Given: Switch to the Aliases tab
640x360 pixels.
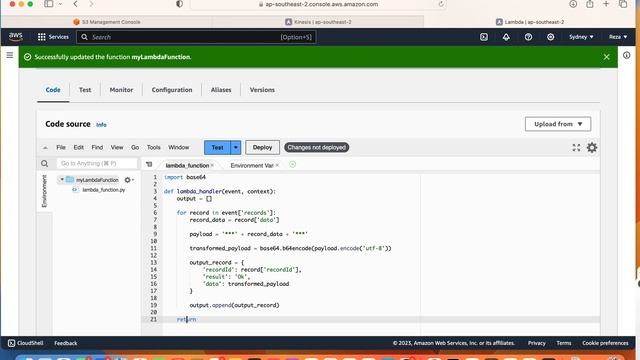Looking at the screenshot, I should point(221,90).
